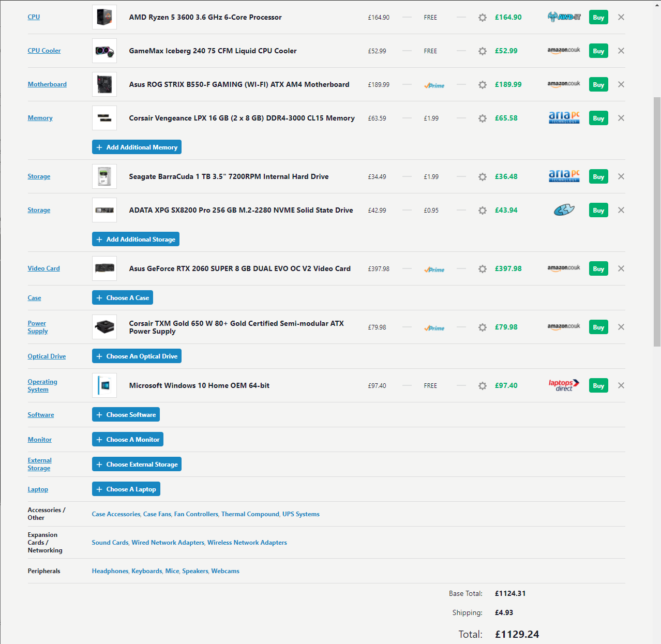Remove the AMD Ryzen 5 3600 CPU

click(621, 17)
